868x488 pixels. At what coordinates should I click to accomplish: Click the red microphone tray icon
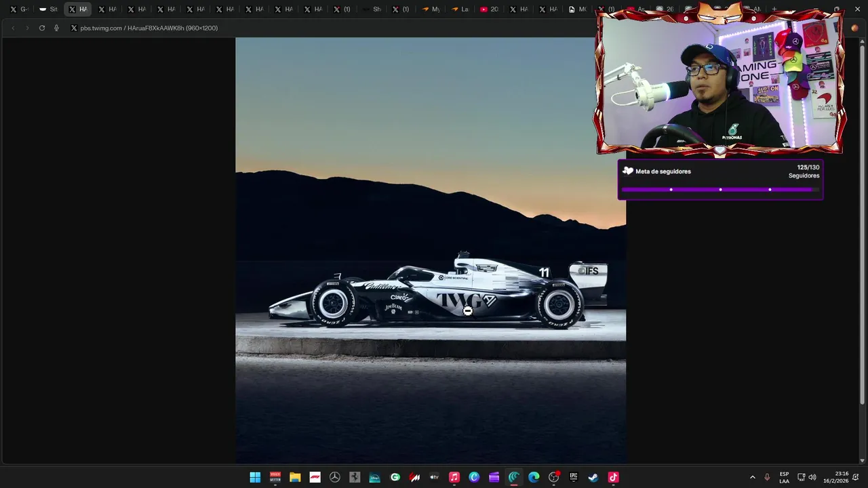point(767,477)
